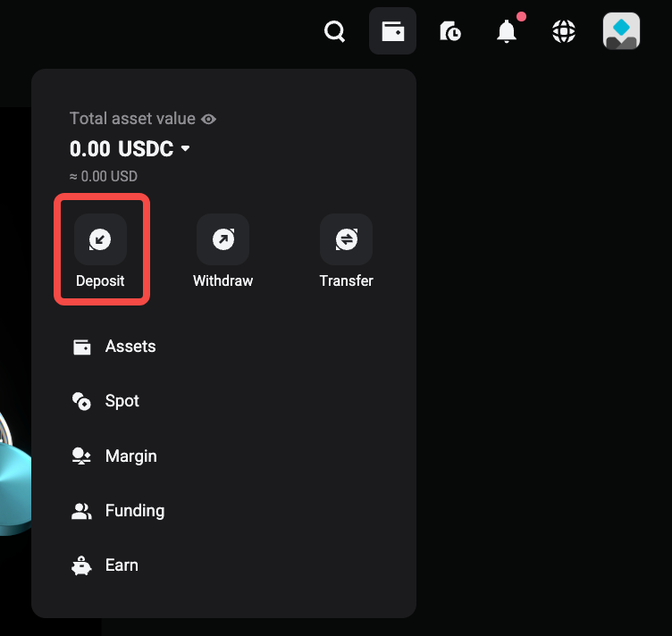Click the 0.00 USDC balance text

[122, 149]
